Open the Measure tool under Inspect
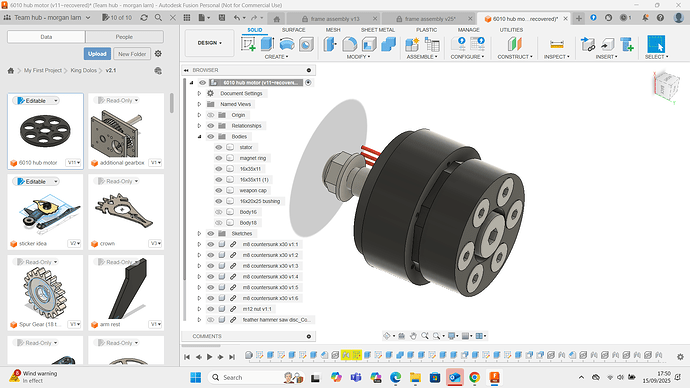Screen dimensions: 690x388 [x=557, y=44]
